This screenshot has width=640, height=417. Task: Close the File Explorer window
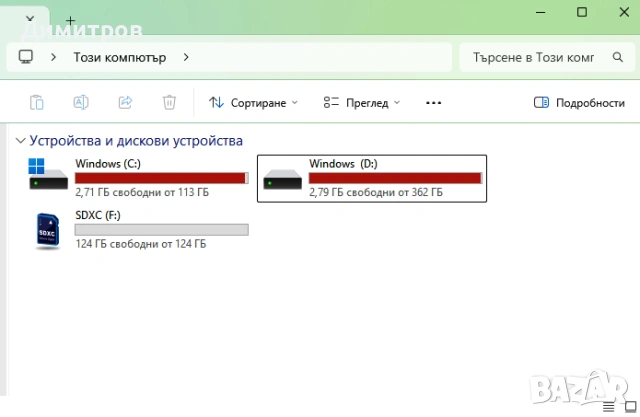pyautogui.click(x=624, y=12)
